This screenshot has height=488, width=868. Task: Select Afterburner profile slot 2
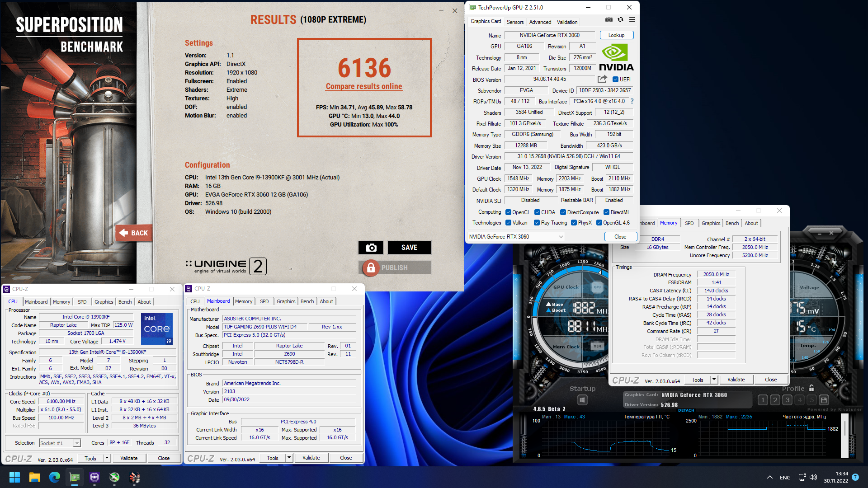(775, 400)
